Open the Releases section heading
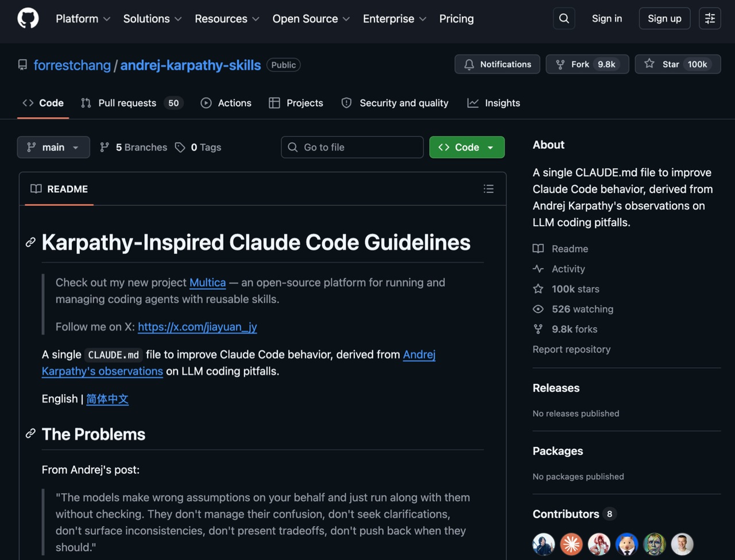This screenshot has width=735, height=560. (556, 388)
